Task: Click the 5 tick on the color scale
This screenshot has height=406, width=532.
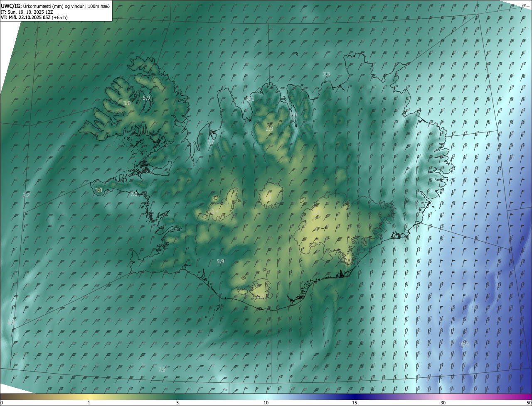Action: pyautogui.click(x=177, y=403)
